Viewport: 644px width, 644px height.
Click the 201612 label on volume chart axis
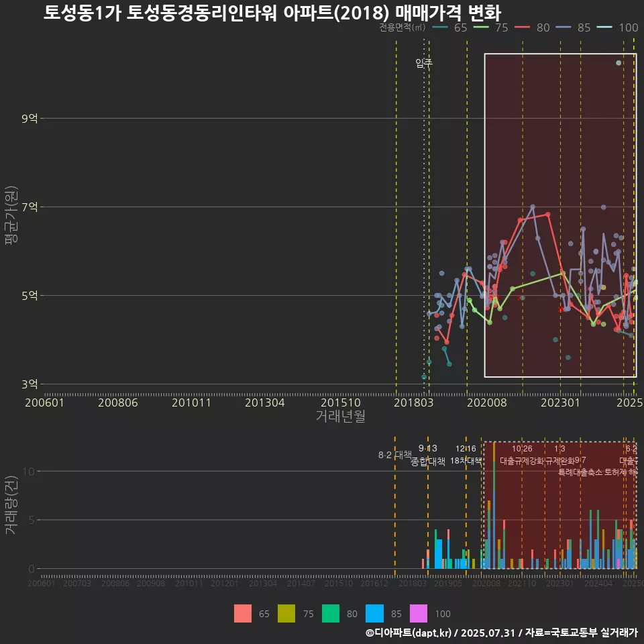(374, 584)
